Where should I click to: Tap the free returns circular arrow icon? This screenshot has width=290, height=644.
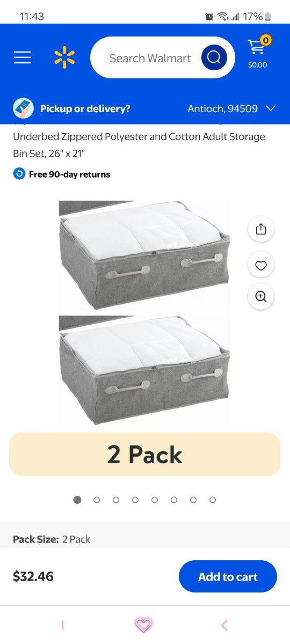tap(19, 174)
